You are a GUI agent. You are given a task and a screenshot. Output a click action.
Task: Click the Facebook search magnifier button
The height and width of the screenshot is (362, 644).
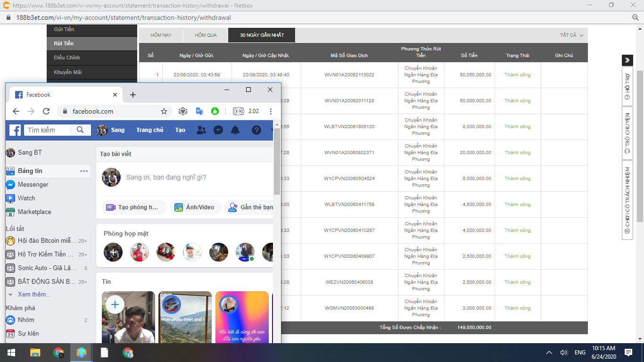click(80, 130)
